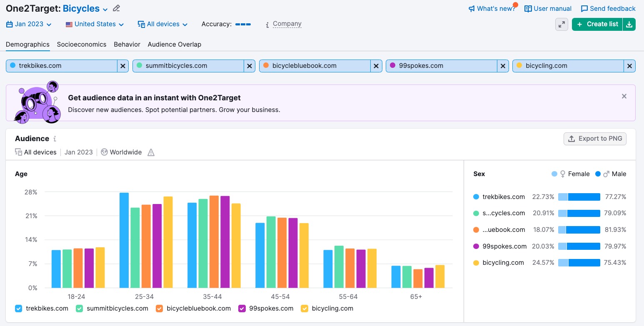Click the male symbol in Sex legend
Image resolution: width=644 pixels, height=326 pixels.
pos(606,174)
